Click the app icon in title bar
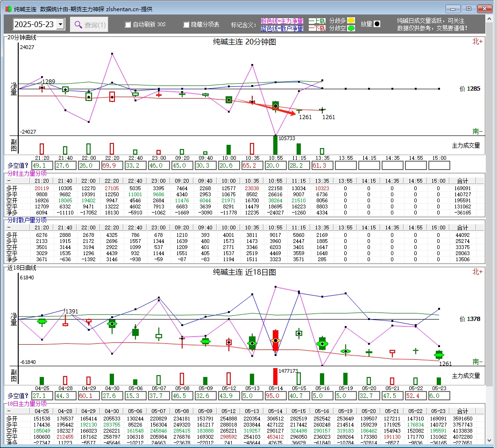Viewport: 497px width, 448px height. tap(8, 9)
